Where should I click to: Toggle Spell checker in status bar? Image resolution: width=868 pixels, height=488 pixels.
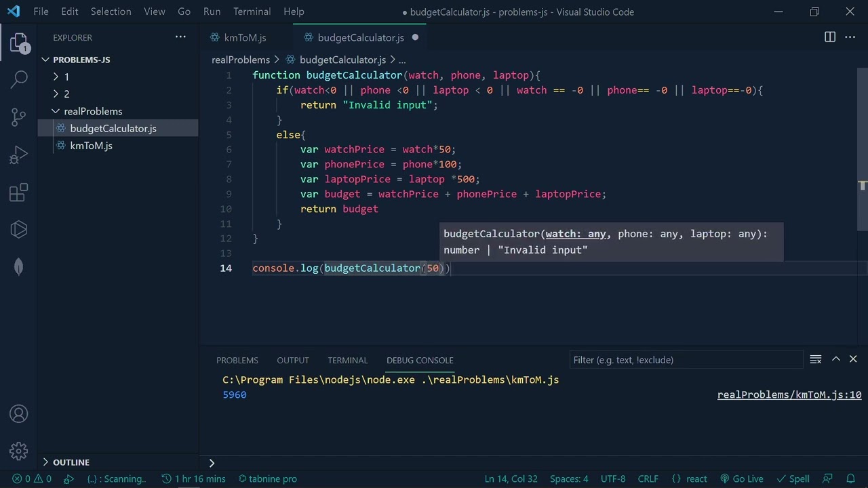(x=793, y=479)
